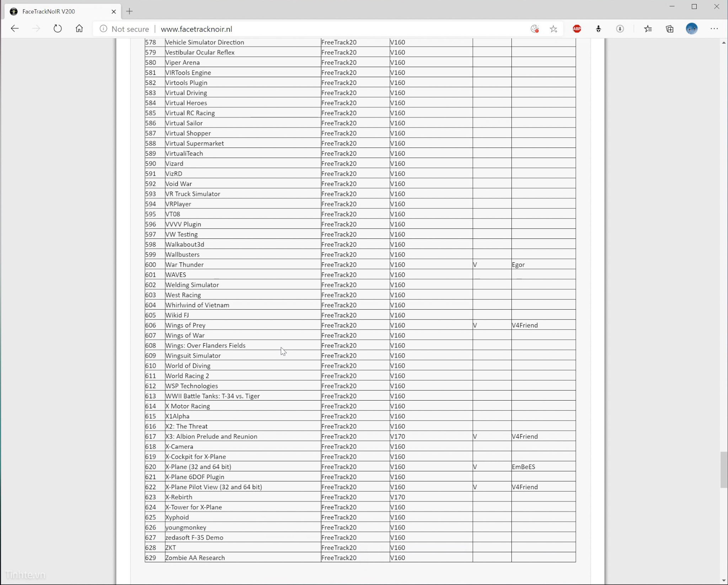
Task: Open Settings and more menu
Action: (x=714, y=29)
